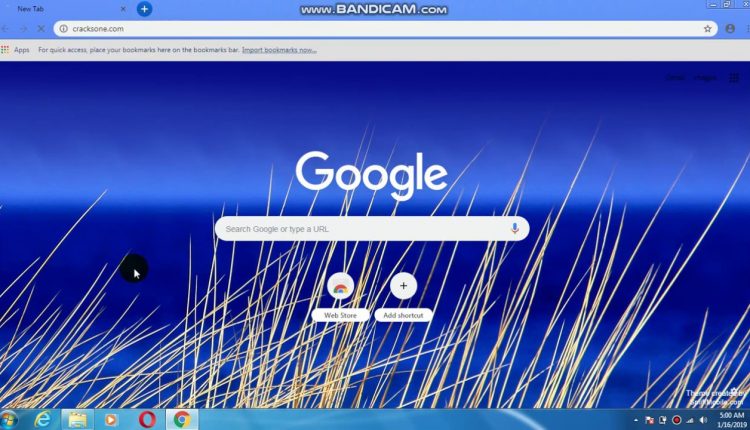Bookmark this page with the star icon
This screenshot has width=750, height=430.
tap(707, 29)
